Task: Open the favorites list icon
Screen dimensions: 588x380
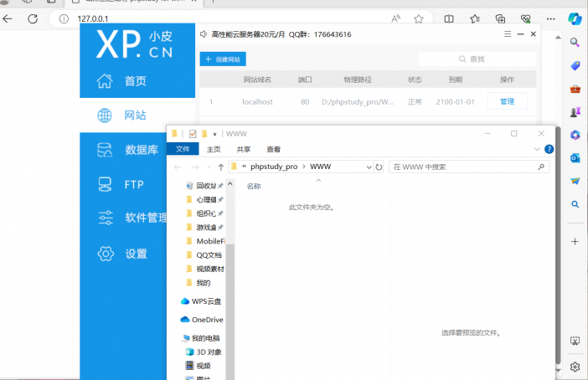Action: 475,18
